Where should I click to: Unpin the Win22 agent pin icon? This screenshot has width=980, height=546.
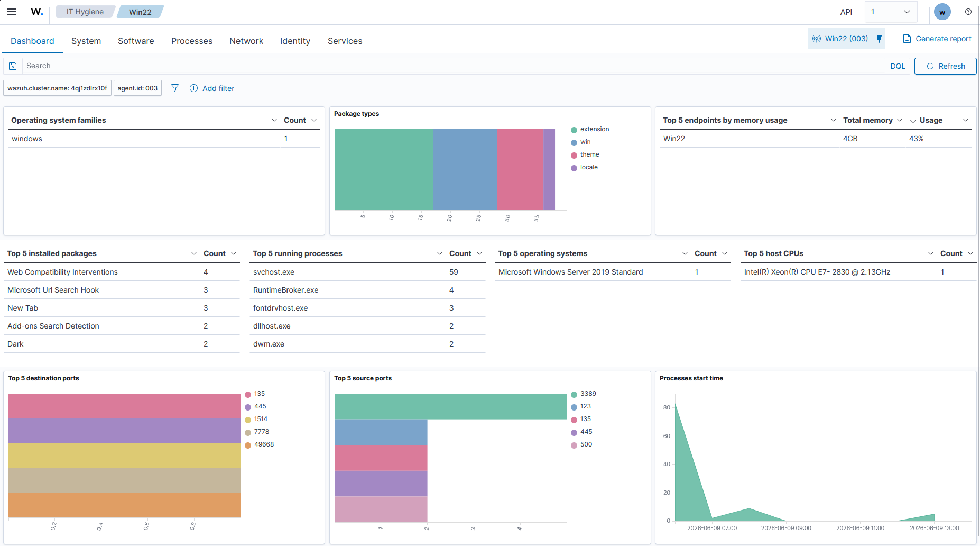tap(879, 39)
